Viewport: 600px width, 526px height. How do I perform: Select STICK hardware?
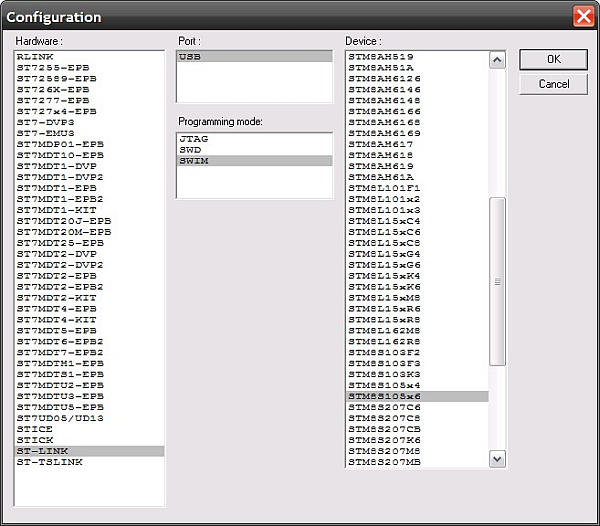coord(90,440)
